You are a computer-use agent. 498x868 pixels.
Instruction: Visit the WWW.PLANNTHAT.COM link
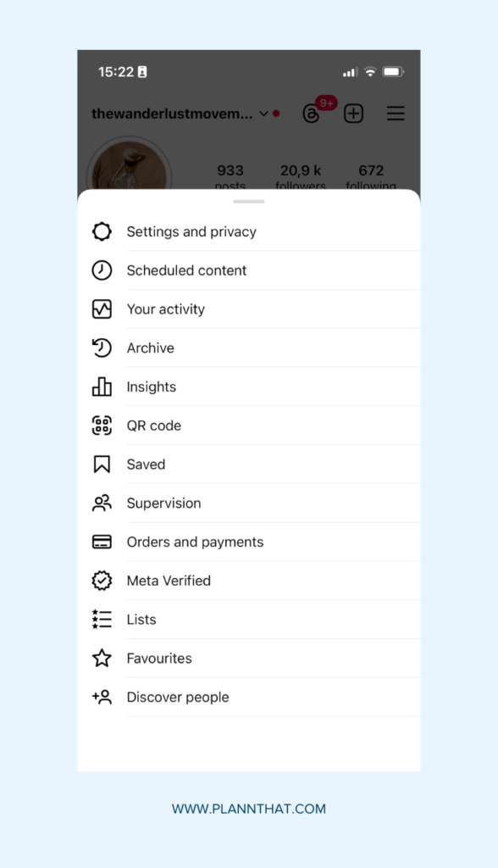coord(249,810)
